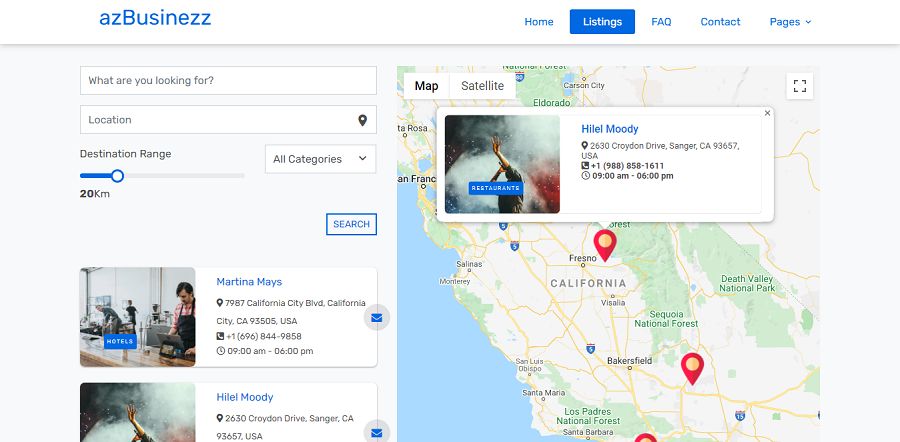The width and height of the screenshot is (900, 442).
Task: Click the Destination Range slider track
Action: click(162, 176)
